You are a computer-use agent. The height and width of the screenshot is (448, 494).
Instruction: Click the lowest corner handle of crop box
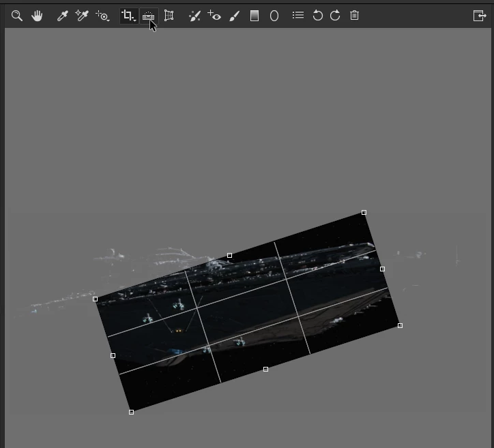132,412
